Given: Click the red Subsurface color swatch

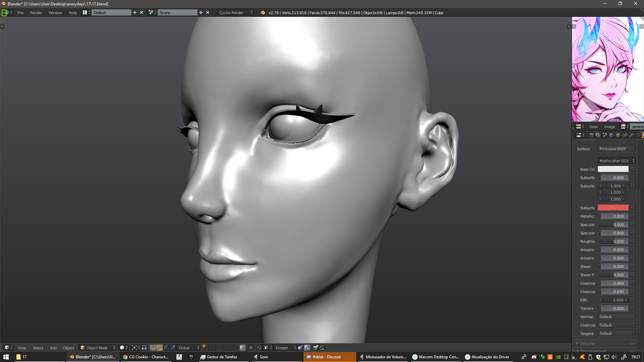Looking at the screenshot, I should click(613, 208).
